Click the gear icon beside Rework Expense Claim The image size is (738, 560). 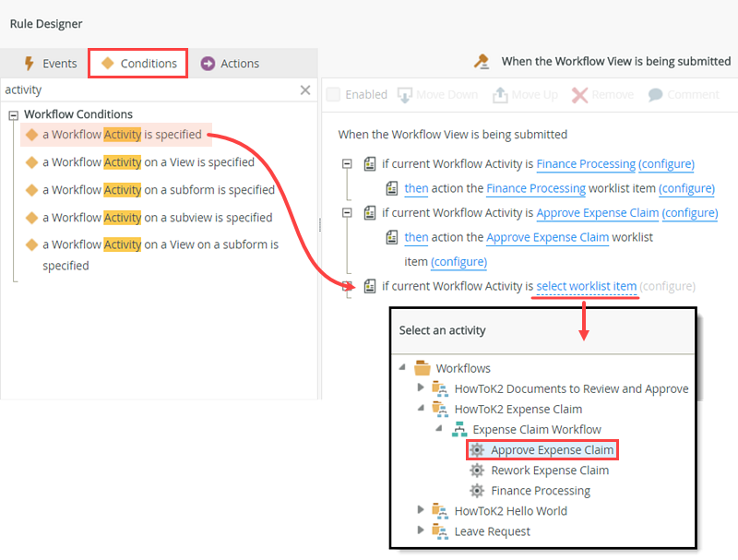click(x=477, y=471)
